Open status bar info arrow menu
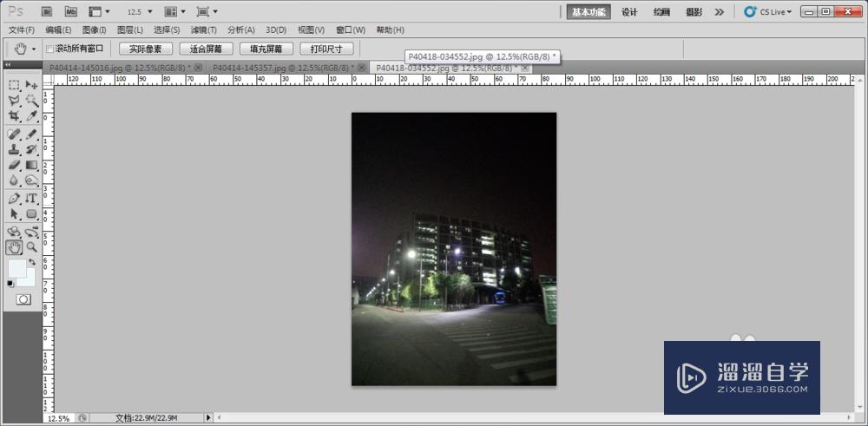The image size is (868, 426). click(208, 417)
